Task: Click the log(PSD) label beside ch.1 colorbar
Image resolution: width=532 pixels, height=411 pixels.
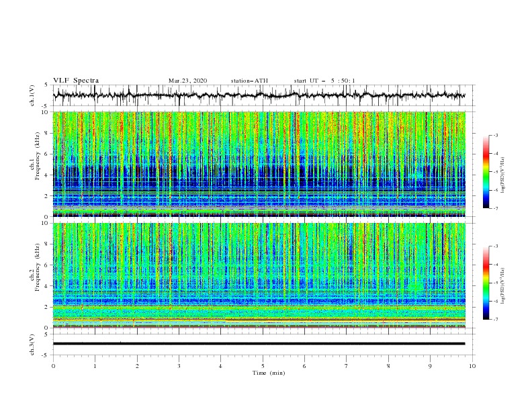Action: (502, 175)
